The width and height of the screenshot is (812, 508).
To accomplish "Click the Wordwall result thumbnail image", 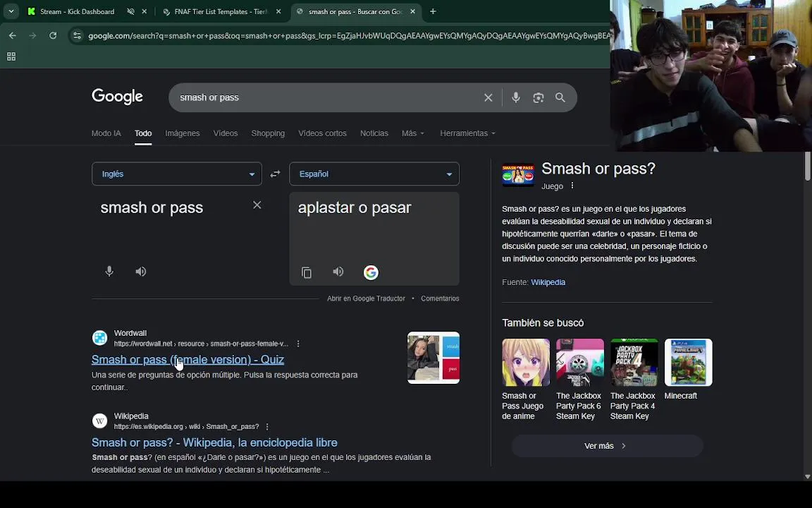I will coord(433,358).
